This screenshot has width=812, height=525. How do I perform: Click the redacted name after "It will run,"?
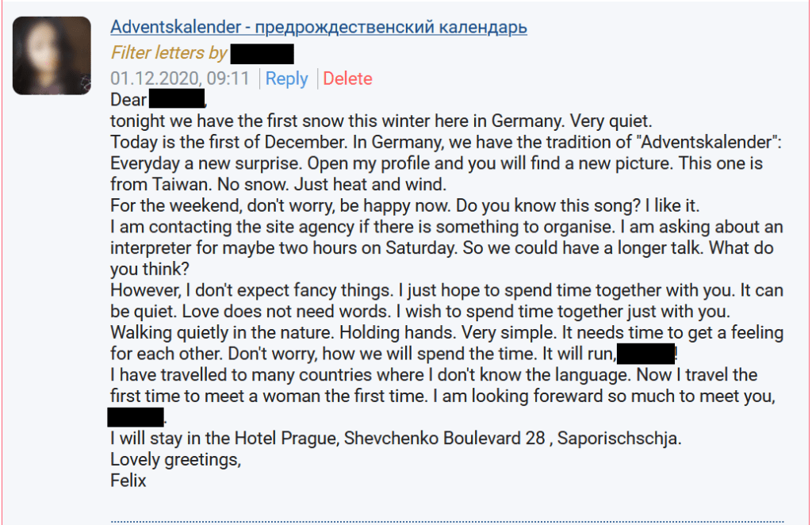coord(645,353)
